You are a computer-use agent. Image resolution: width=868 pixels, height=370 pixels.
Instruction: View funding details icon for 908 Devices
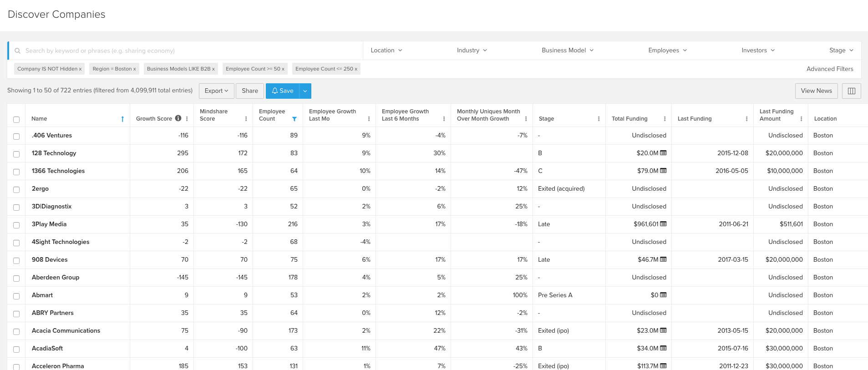coord(663,259)
